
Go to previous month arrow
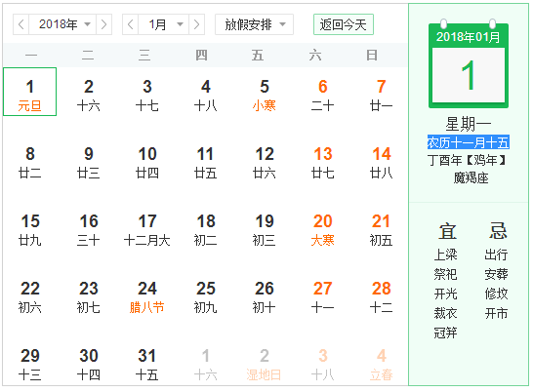[x=130, y=24]
